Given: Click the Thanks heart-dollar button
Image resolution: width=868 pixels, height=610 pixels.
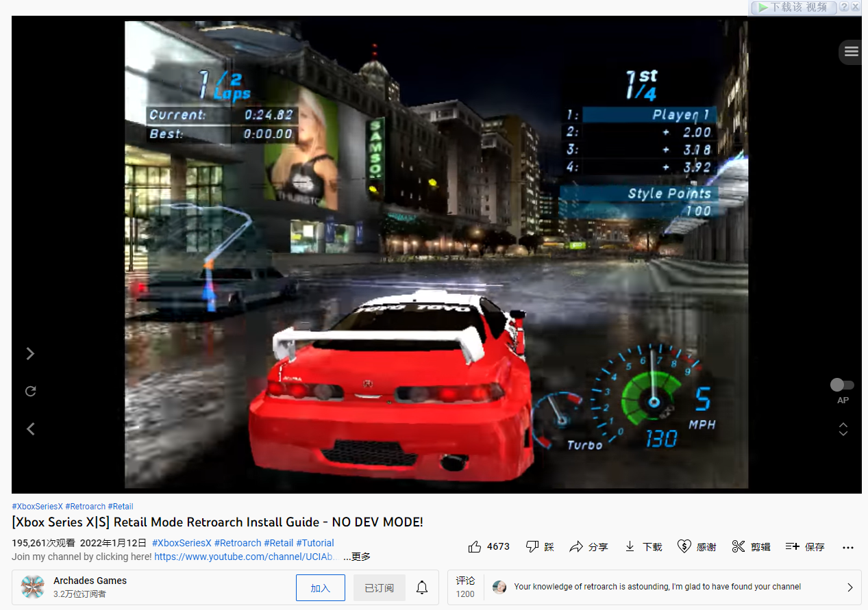Looking at the screenshot, I should (x=696, y=546).
